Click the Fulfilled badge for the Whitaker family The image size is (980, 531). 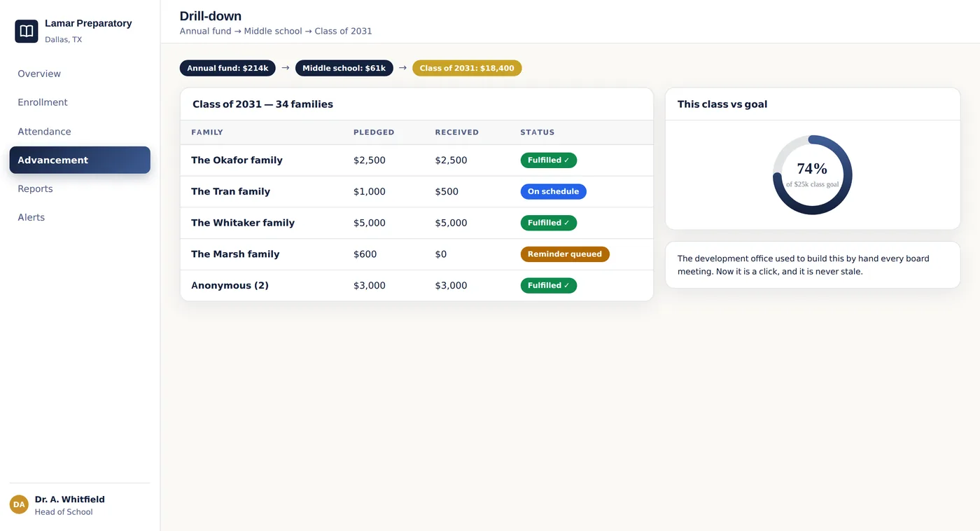click(549, 223)
